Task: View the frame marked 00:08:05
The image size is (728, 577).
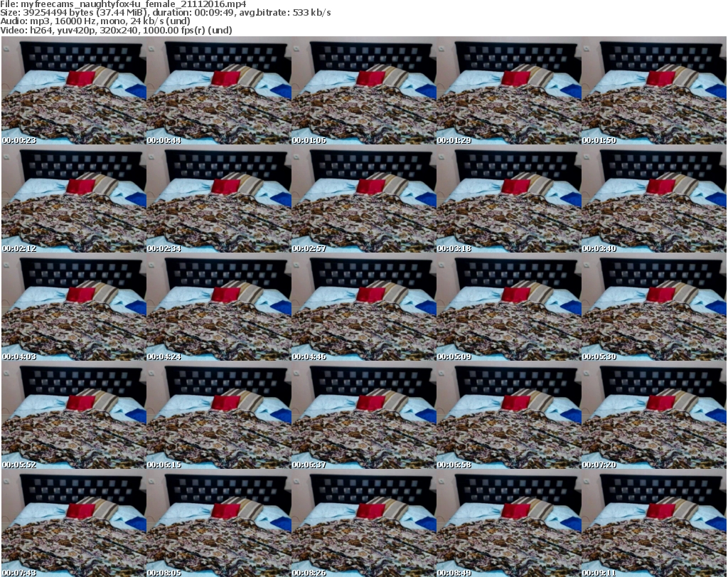Action: point(219,523)
